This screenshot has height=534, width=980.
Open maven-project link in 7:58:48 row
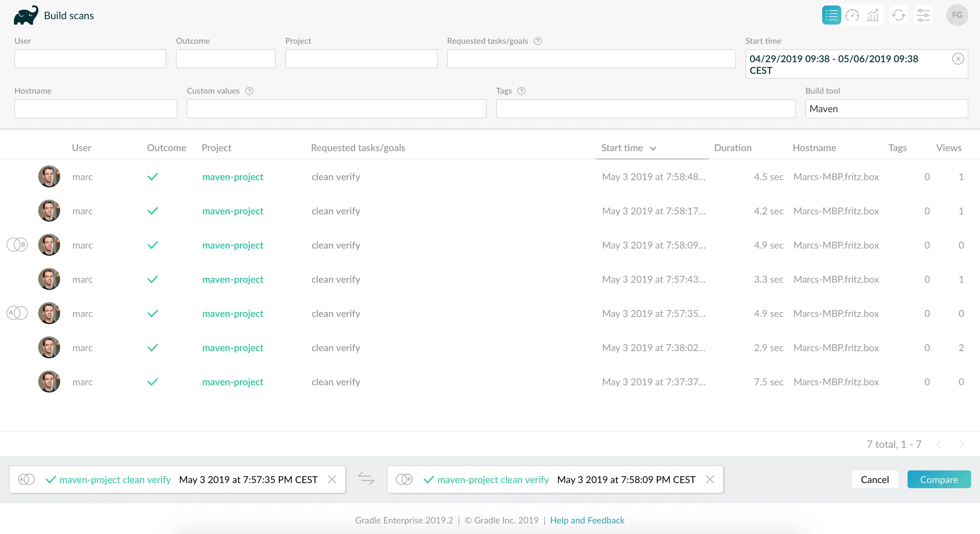point(233,177)
